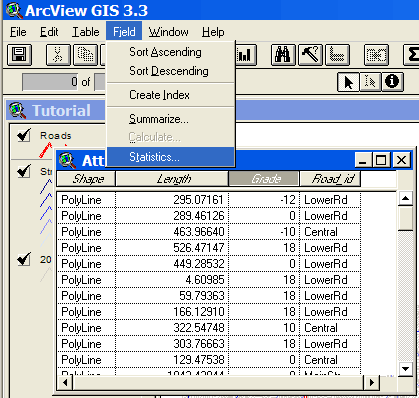This screenshot has width=419, height=398.
Task: Click the Copy toolbar icon
Action: point(85,55)
